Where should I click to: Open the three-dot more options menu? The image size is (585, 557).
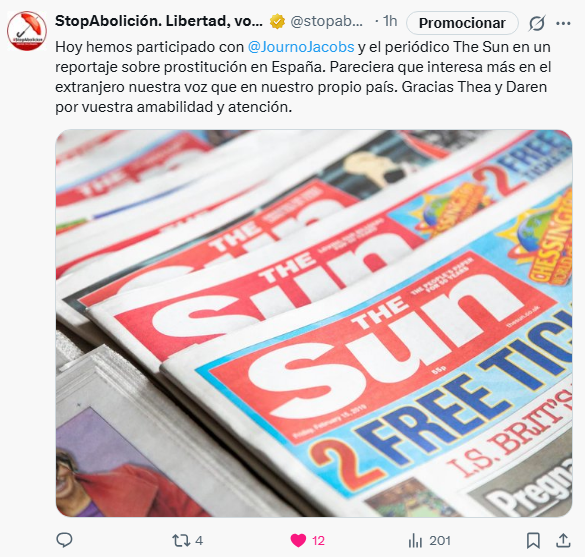point(563,23)
